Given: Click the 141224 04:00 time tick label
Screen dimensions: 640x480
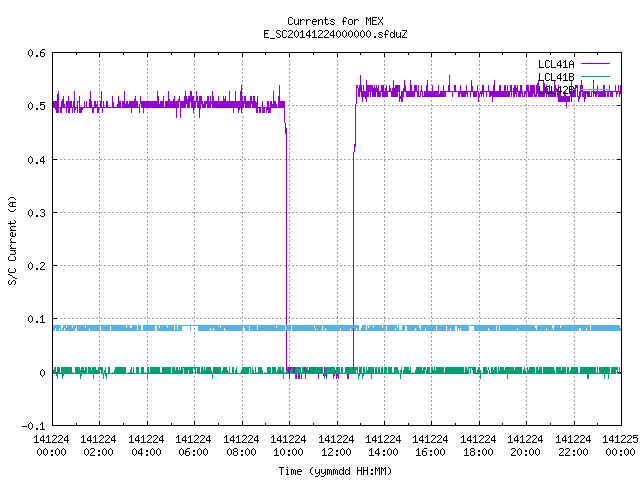Looking at the screenshot, I should coord(146,445).
